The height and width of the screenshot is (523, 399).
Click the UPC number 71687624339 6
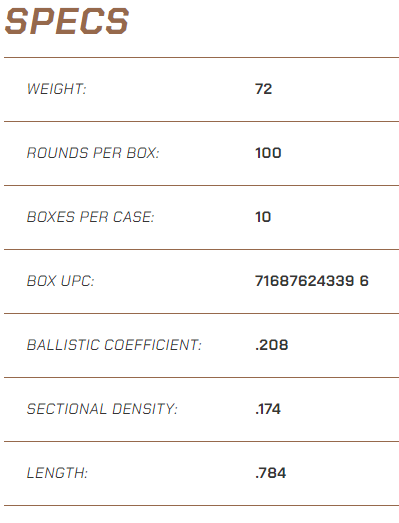[312, 281]
